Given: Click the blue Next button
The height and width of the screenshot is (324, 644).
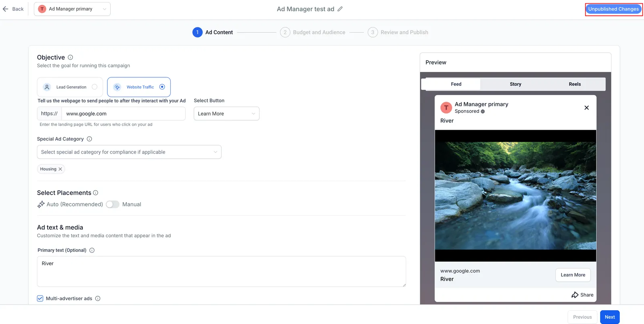Looking at the screenshot, I should (x=610, y=317).
